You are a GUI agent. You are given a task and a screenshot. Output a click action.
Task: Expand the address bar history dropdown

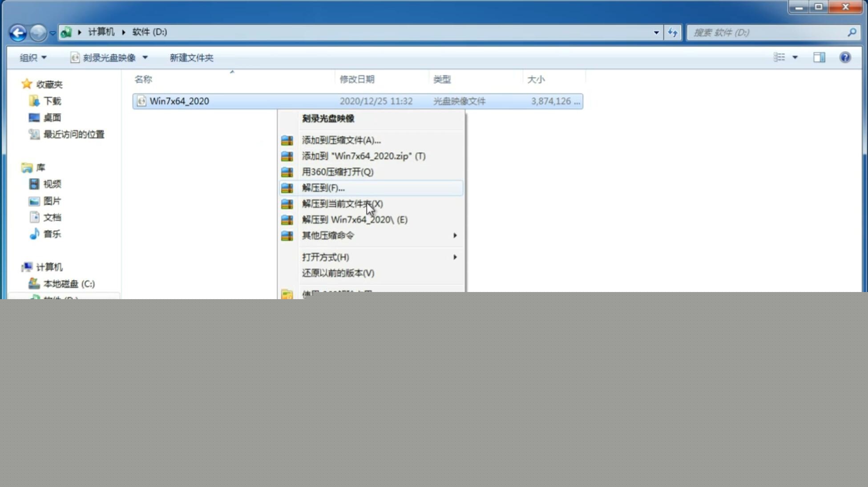click(x=656, y=32)
